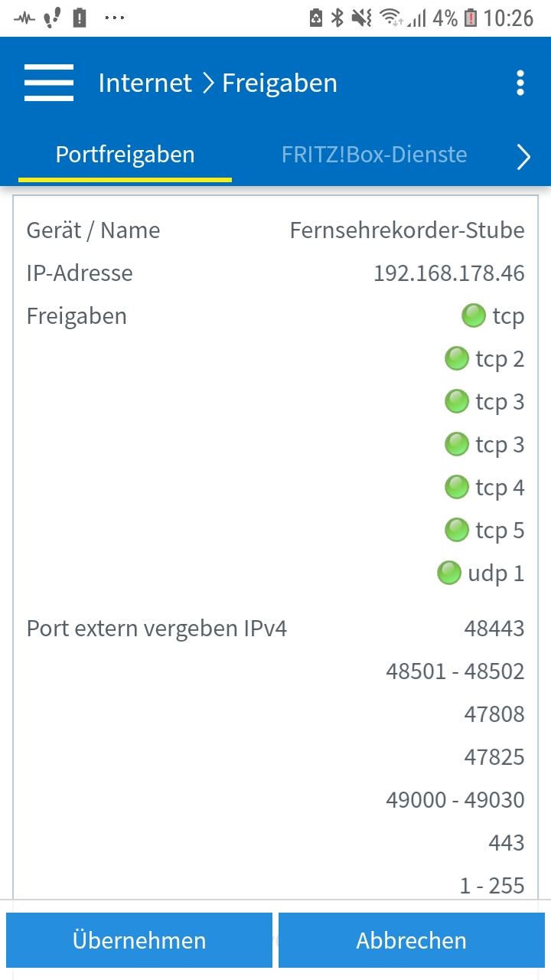Tap the port range 49000 - 49030

pos(455,800)
